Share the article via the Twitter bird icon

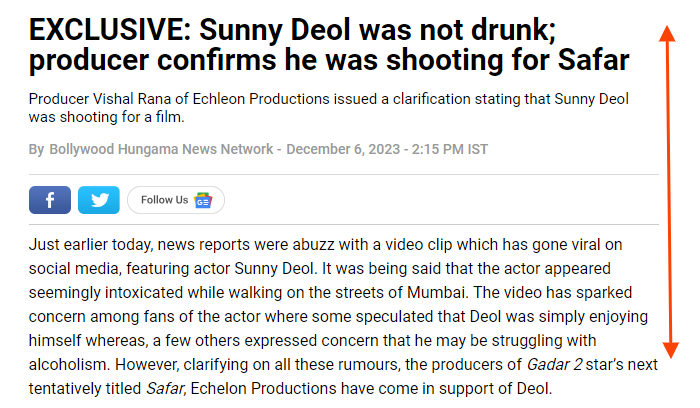99,200
